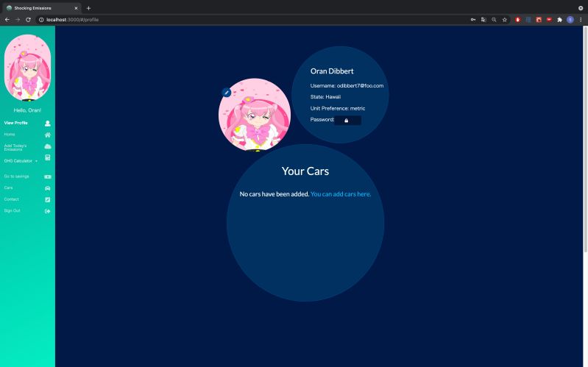Image resolution: width=588 pixels, height=367 pixels.
Task: Click the Password change button
Action: coord(347,121)
